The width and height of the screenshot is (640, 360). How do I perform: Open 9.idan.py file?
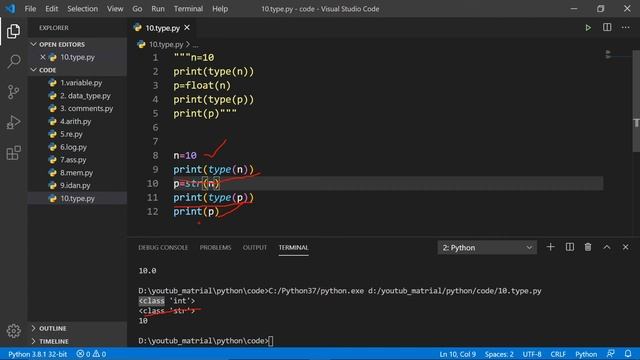pos(77,185)
